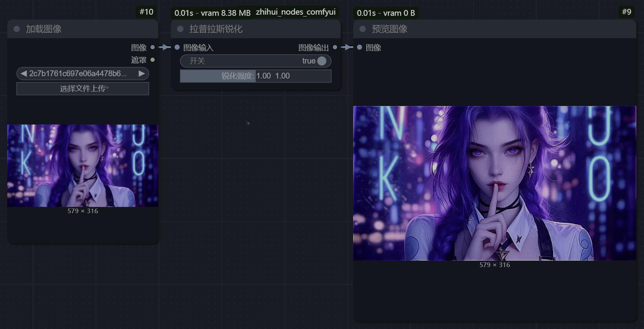The height and width of the screenshot is (329, 644).
Task: Adjust the 锐化强度 slider
Action: click(255, 76)
